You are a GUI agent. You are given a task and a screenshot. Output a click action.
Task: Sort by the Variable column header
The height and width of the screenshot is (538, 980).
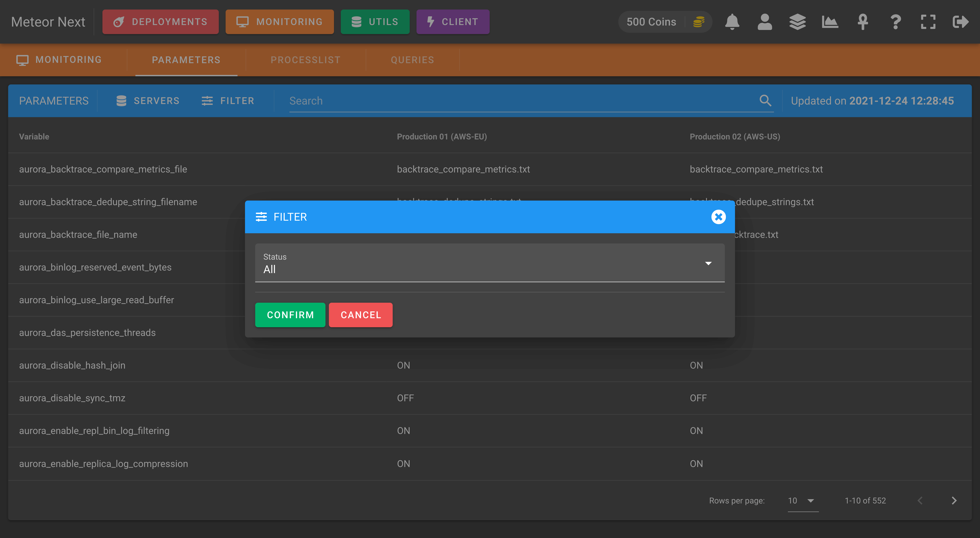(x=34, y=136)
